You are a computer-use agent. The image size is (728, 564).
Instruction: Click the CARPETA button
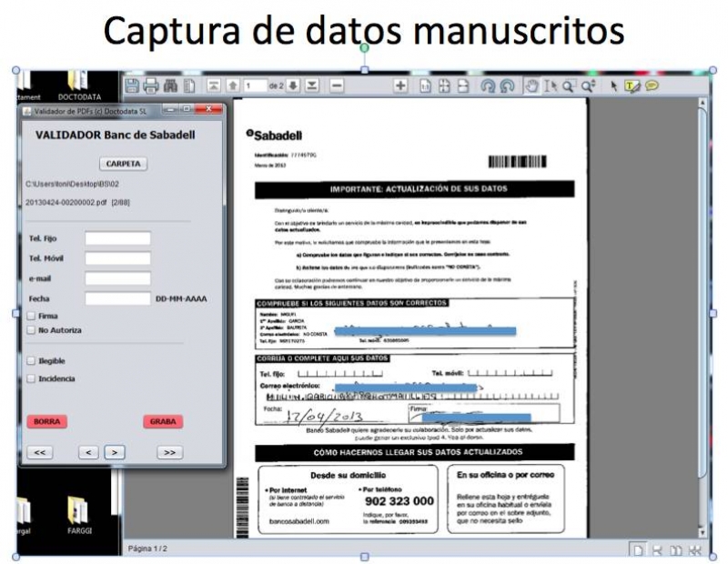coord(123,164)
